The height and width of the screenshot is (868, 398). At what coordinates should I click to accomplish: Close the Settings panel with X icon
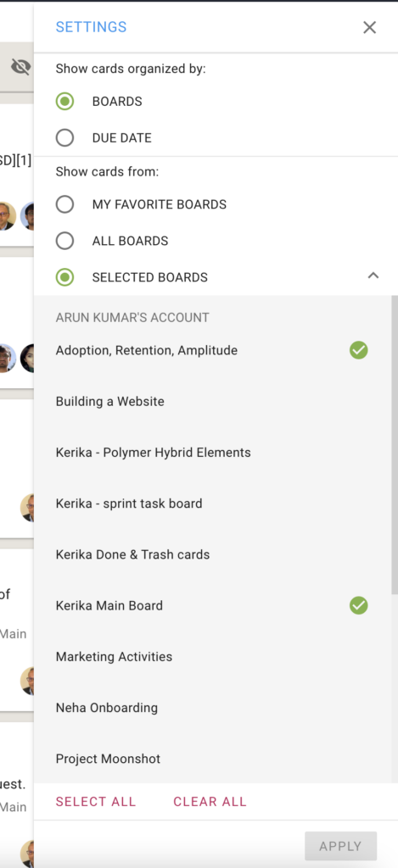369,27
